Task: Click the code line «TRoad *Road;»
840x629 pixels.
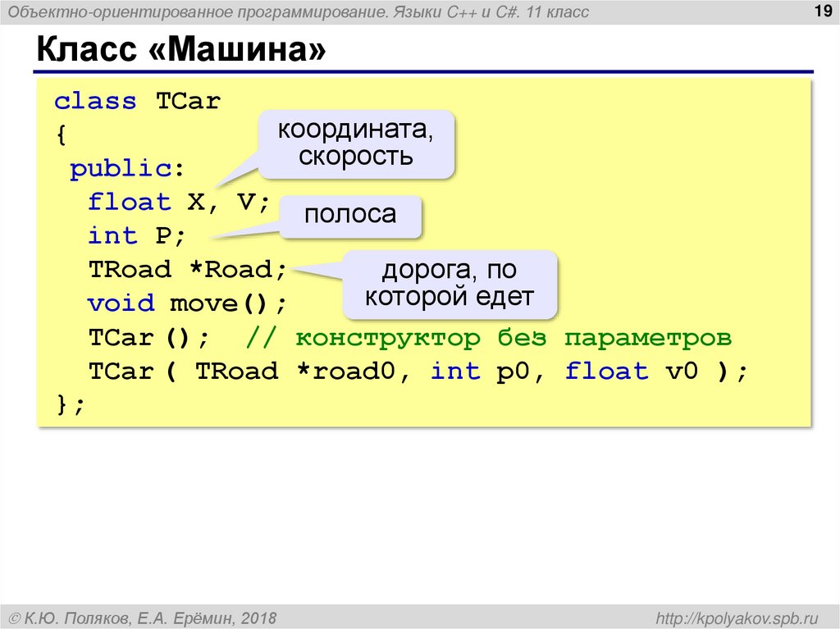Action: (188, 270)
